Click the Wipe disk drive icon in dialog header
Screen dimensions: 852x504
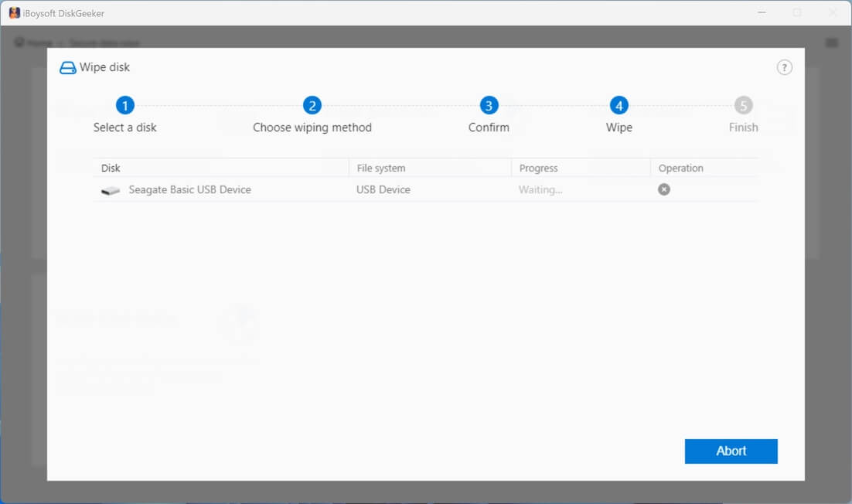[x=67, y=67]
